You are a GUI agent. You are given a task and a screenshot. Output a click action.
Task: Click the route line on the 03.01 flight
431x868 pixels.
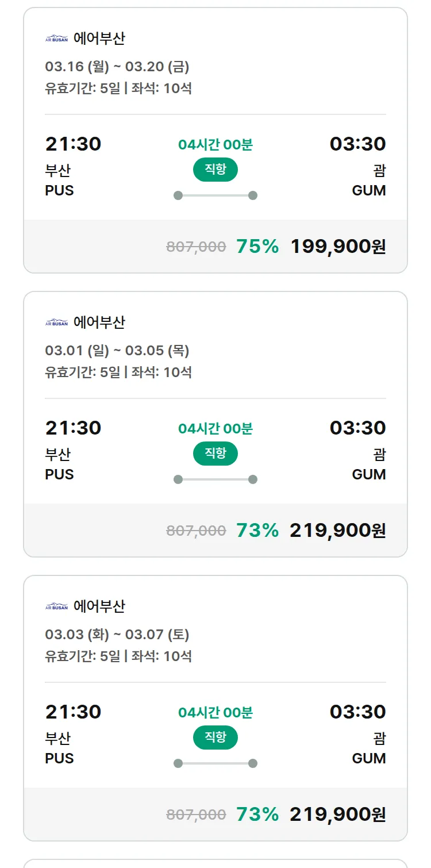(215, 479)
